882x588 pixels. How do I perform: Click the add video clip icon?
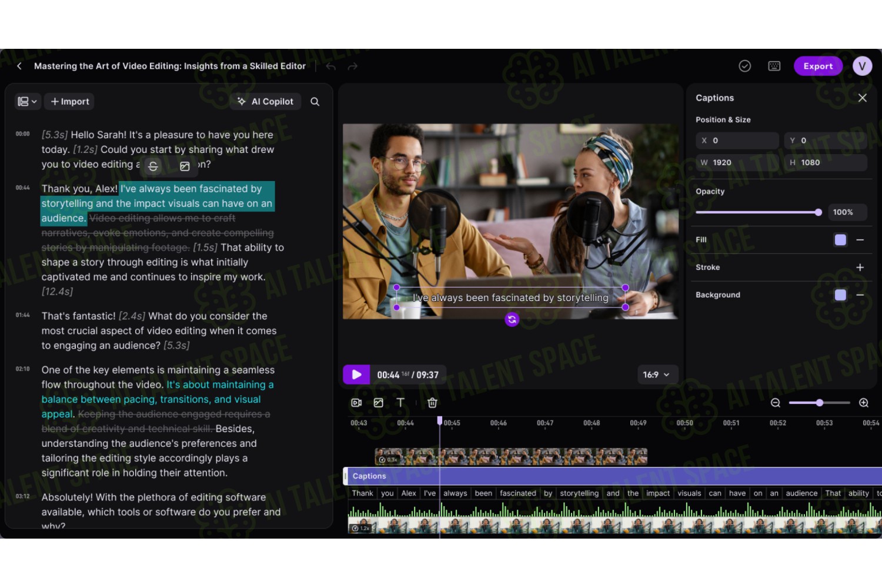point(356,403)
